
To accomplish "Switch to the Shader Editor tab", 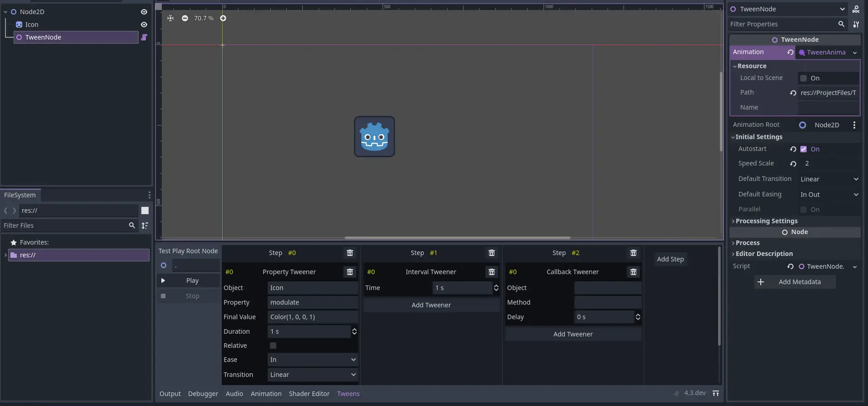I will point(309,394).
